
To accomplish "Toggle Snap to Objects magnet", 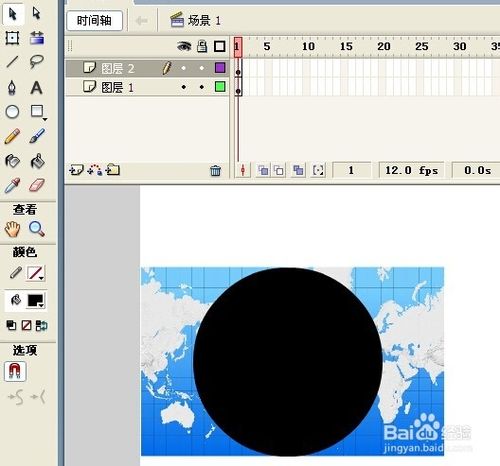I will (15, 371).
